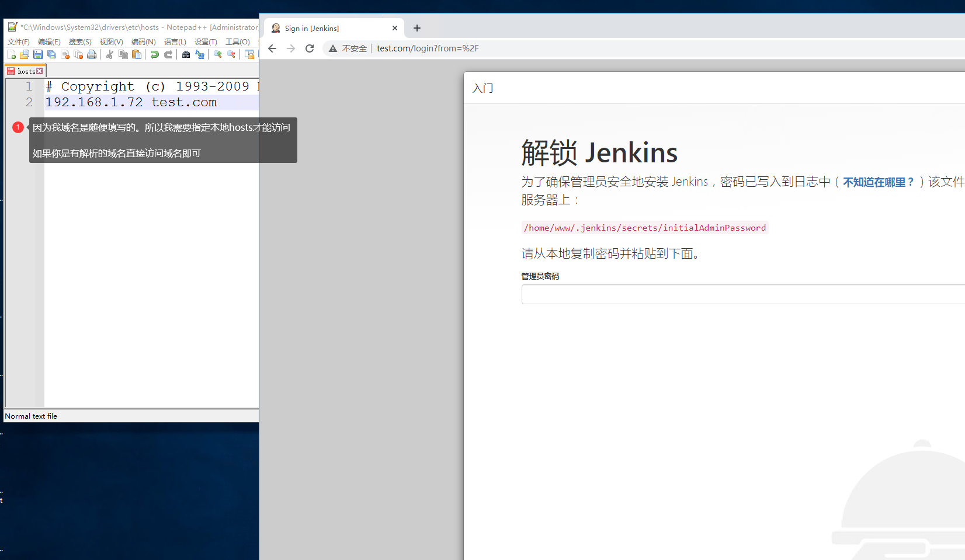Click the 不安全 not-secure warning indicator
This screenshot has height=560, width=965.
348,48
